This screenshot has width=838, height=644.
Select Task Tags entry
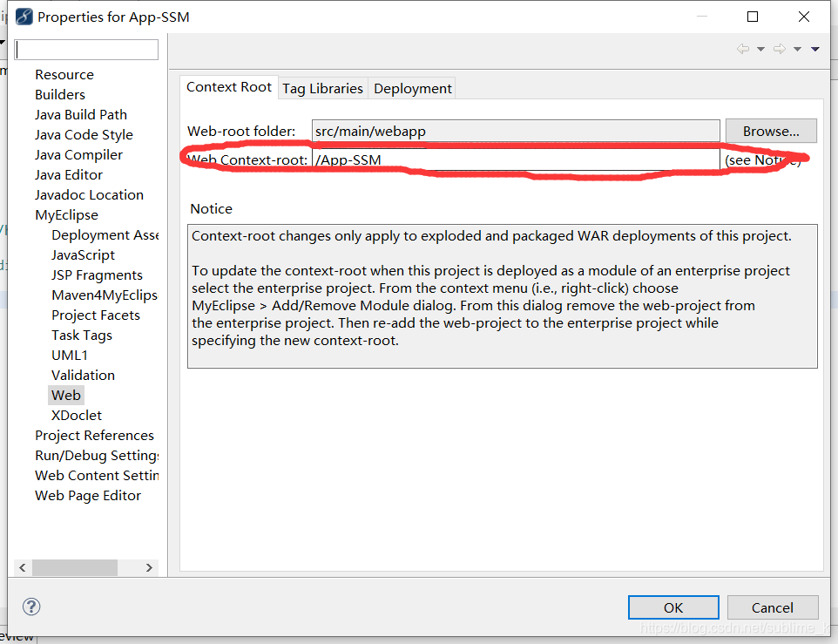82,336
